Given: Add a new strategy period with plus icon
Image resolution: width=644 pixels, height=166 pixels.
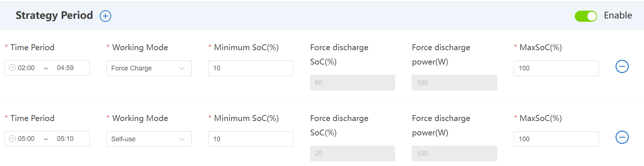Looking at the screenshot, I should click(105, 16).
